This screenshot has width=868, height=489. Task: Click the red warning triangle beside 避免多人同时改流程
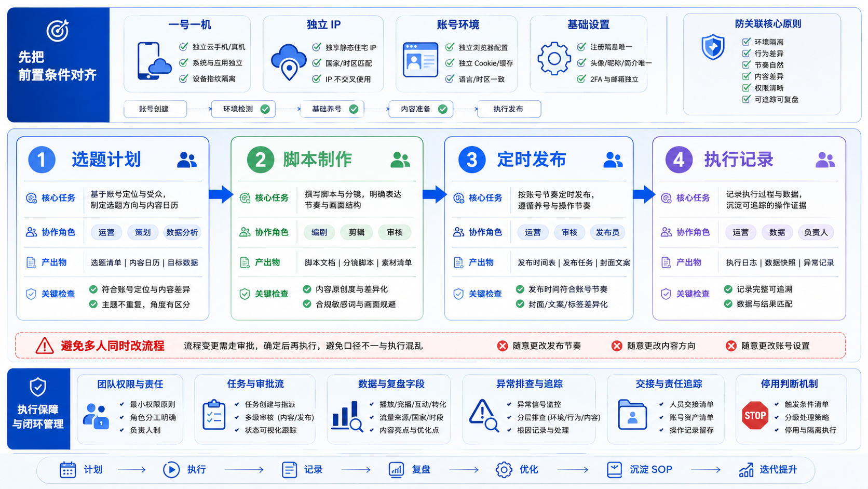pyautogui.click(x=45, y=346)
